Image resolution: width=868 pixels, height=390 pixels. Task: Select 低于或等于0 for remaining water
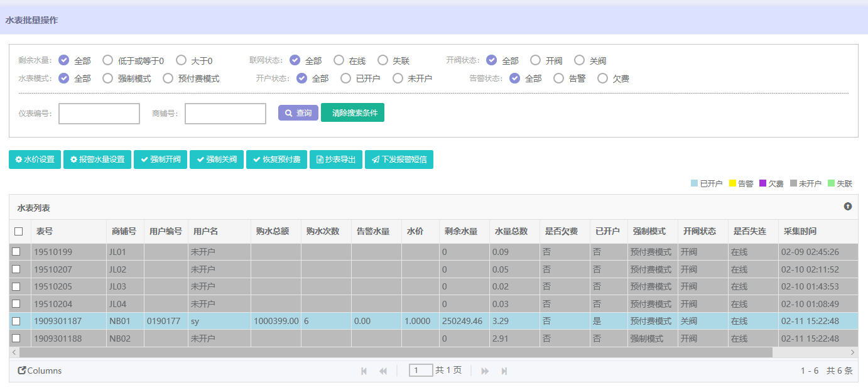pyautogui.click(x=108, y=60)
